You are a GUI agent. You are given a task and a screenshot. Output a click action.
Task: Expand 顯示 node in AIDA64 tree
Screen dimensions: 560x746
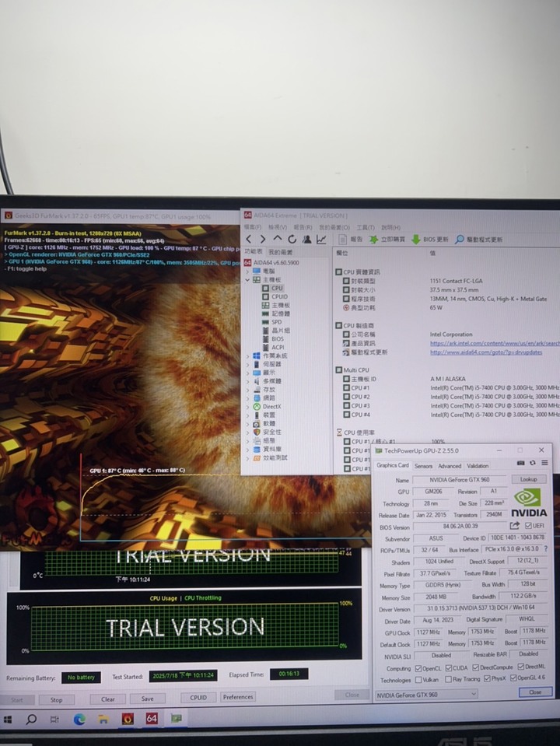coord(247,373)
